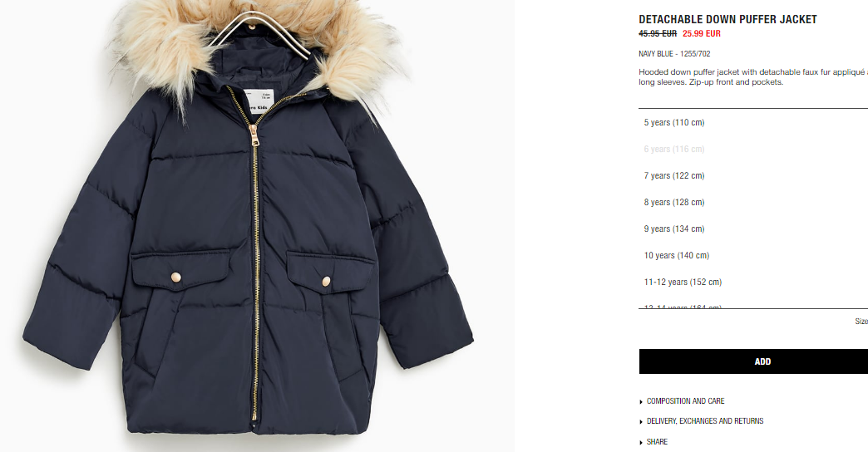This screenshot has height=452, width=868.
Task: Click the arrow icon beside Composition and Care
Action: point(641,401)
